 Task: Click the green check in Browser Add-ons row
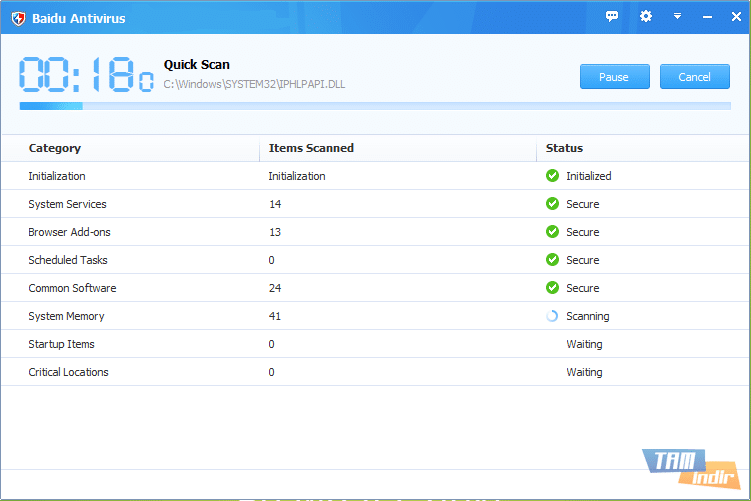pyautogui.click(x=552, y=232)
